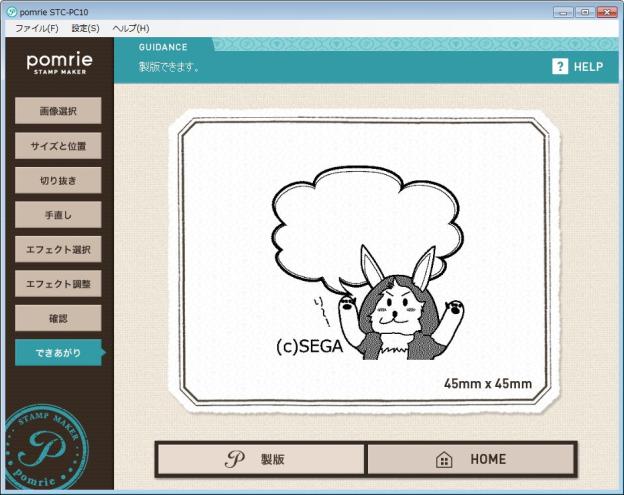Click the 製版できます。 guidance message
This screenshot has height=495, width=624.
tap(170, 66)
